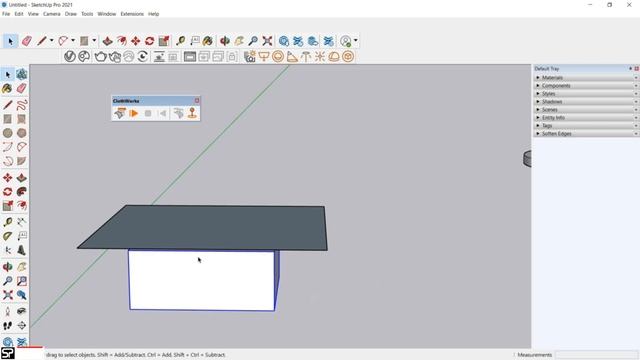
Task: Choose the Polygon tool in left toolbar
Action: pyautogui.click(x=22, y=133)
